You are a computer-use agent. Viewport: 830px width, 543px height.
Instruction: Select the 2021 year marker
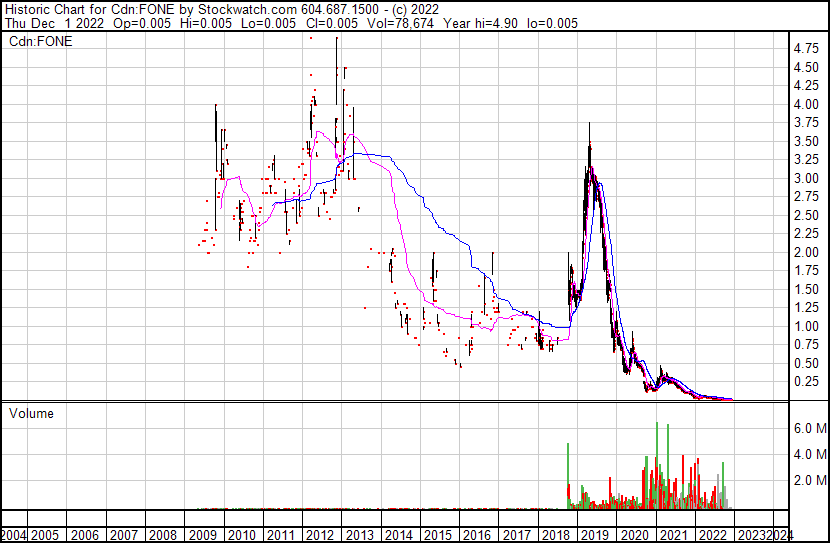(x=673, y=534)
